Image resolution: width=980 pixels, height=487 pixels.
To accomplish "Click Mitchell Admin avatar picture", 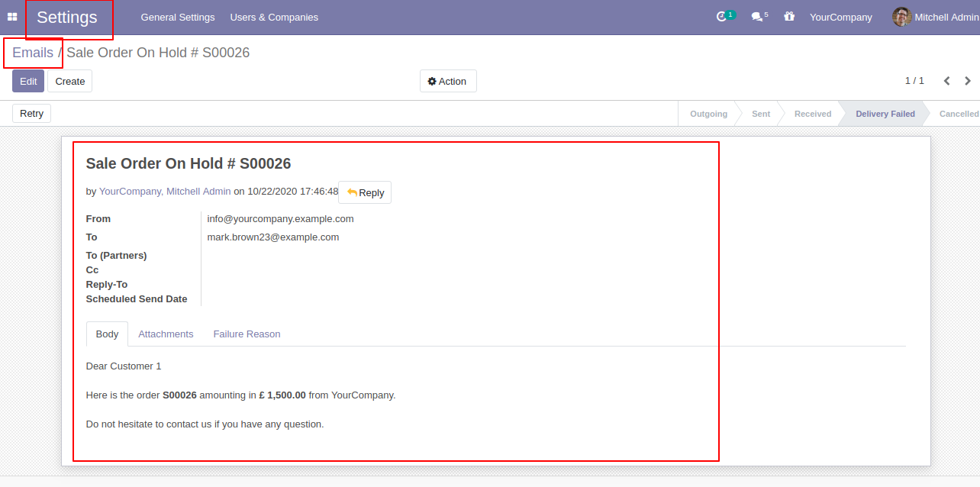I will 902,17.
